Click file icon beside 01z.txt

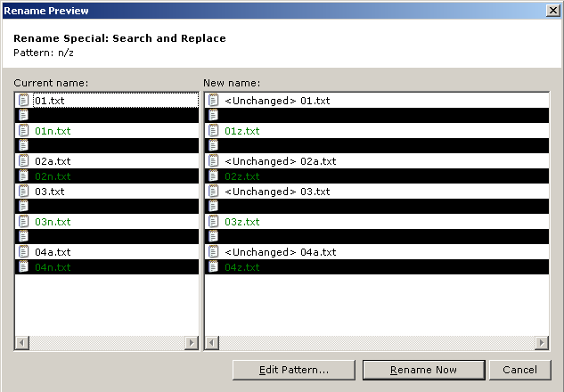coord(213,131)
